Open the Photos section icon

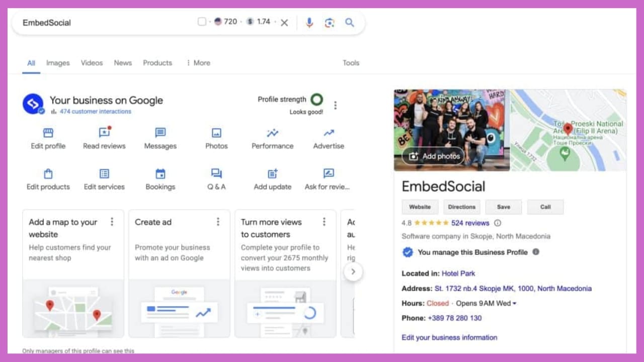[x=216, y=132]
